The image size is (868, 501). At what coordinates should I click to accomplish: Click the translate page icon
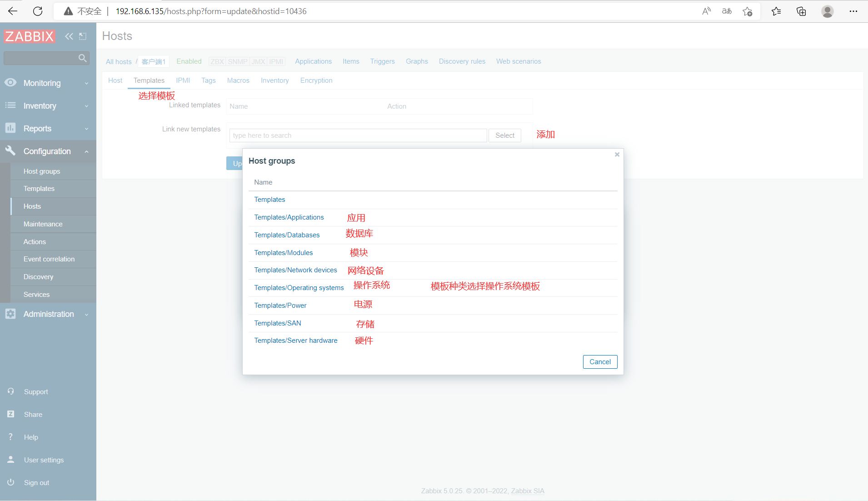(x=727, y=11)
